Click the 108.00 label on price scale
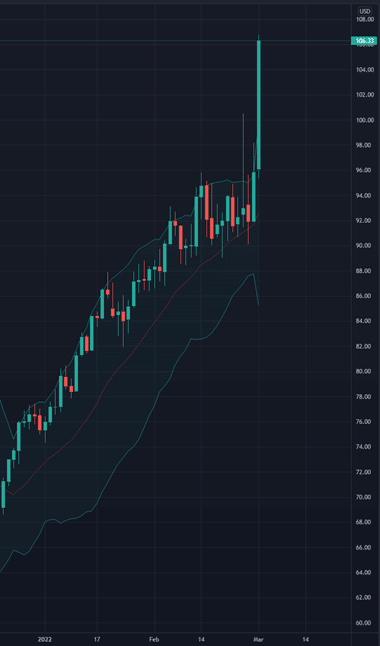380x646 pixels. 364,20
